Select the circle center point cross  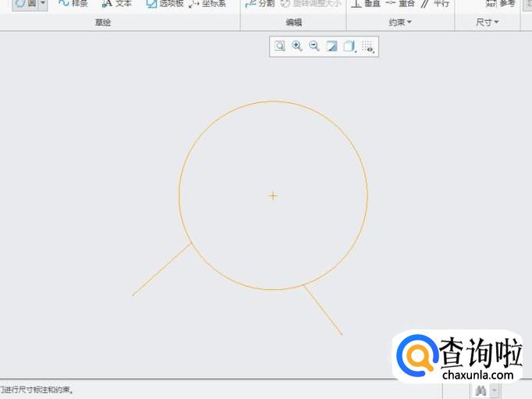[273, 195]
